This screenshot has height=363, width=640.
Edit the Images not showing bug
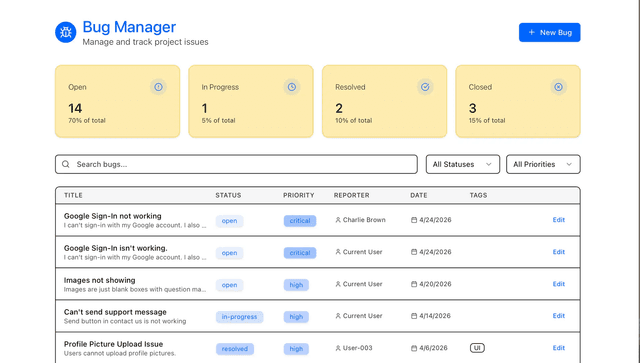pos(558,284)
